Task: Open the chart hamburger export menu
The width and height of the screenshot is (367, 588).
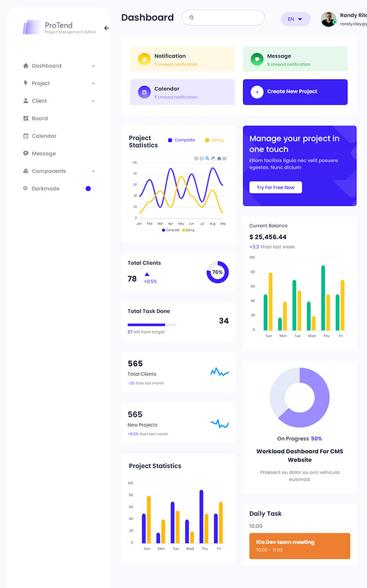Action: click(224, 159)
